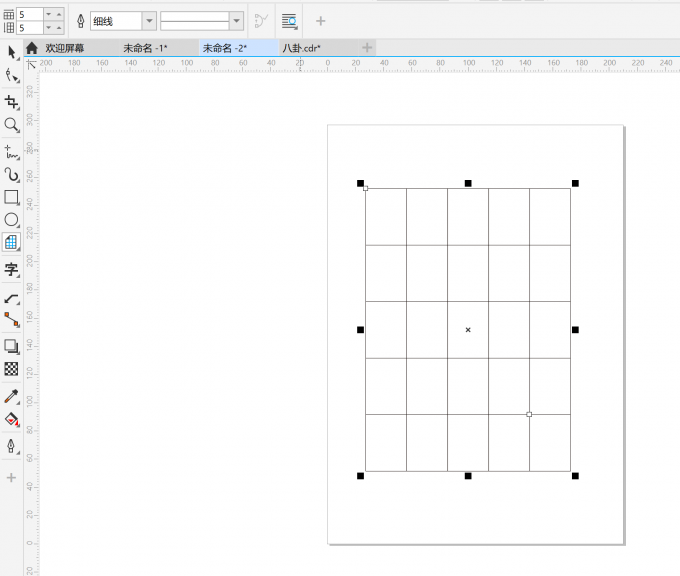Select the Graph Paper tool
The height and width of the screenshot is (576, 680).
[x=12, y=242]
